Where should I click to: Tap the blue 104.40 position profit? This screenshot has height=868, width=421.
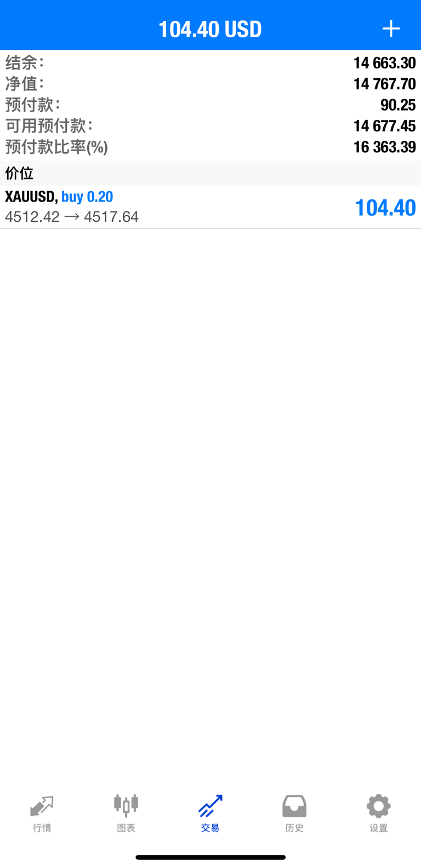tap(385, 208)
